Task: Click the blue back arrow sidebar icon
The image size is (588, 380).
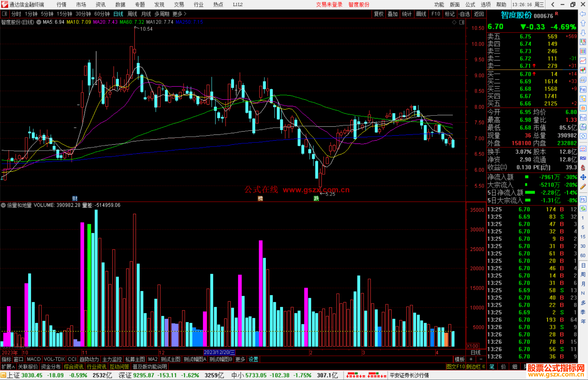Action: tap(583, 14)
